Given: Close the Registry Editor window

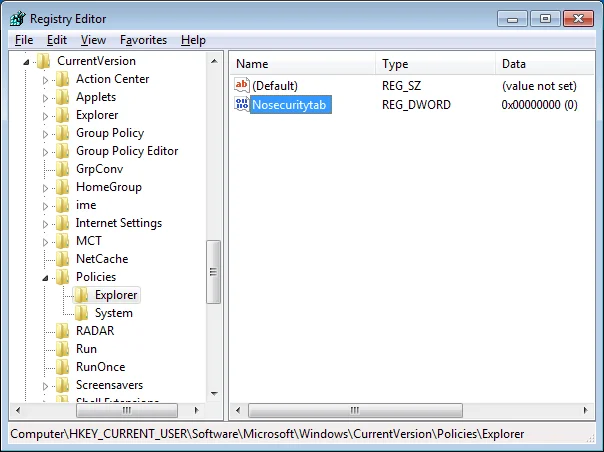Looking at the screenshot, I should pyautogui.click(x=578, y=18).
